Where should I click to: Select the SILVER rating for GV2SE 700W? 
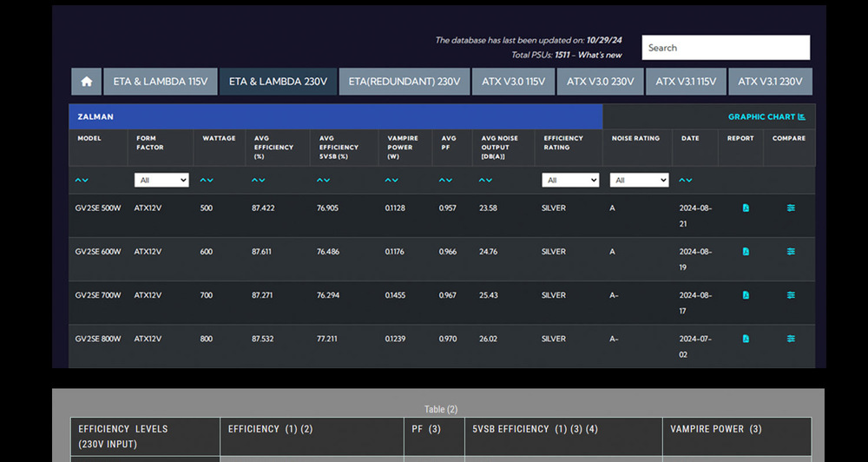click(x=554, y=295)
